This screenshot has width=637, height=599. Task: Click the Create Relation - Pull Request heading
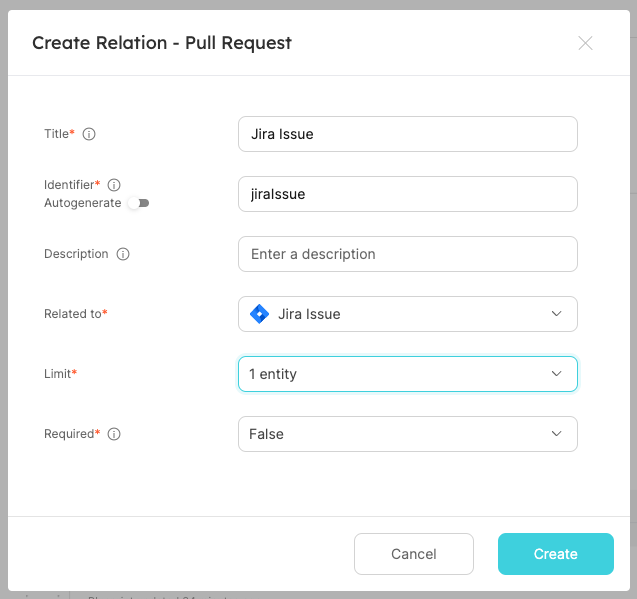[x=162, y=43]
